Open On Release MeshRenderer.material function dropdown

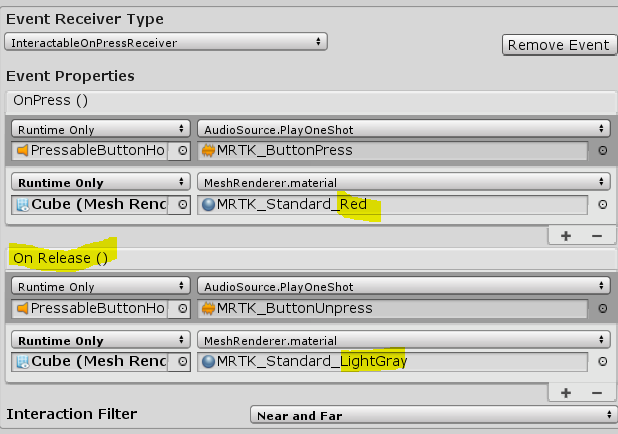click(x=403, y=340)
